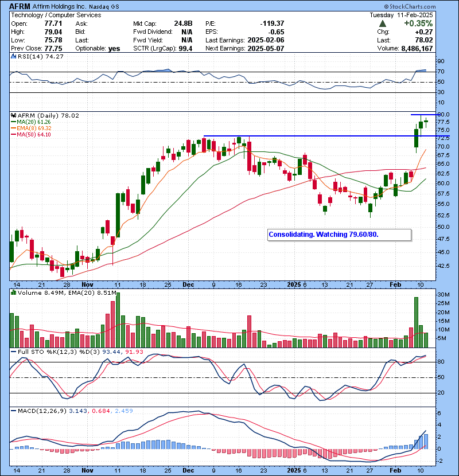Click the stochastic %D value 91.93
The height and width of the screenshot is (476, 459).
pos(134,352)
